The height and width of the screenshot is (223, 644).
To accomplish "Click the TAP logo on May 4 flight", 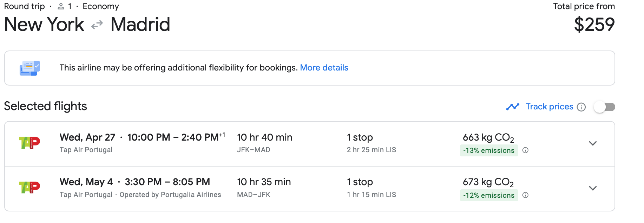I will [29, 188].
